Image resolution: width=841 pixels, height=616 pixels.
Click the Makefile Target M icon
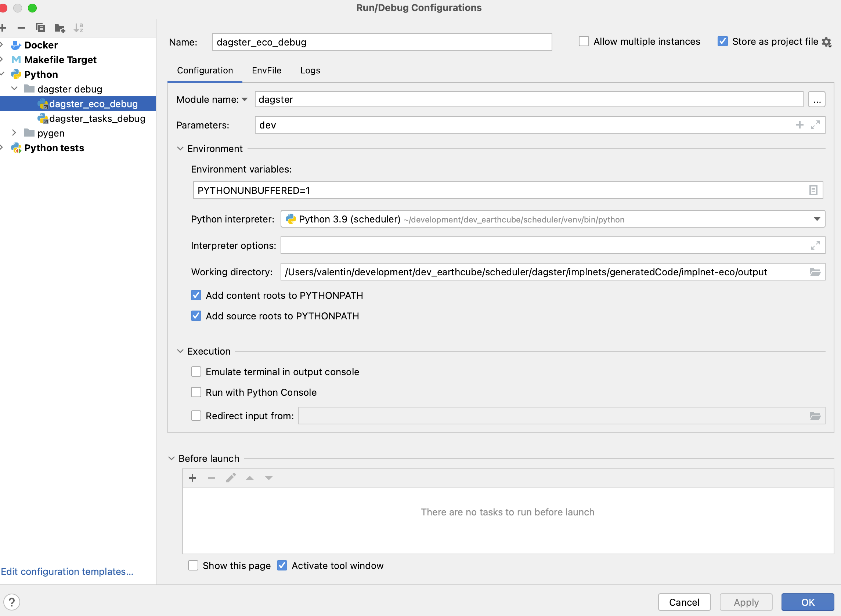pyautogui.click(x=16, y=60)
